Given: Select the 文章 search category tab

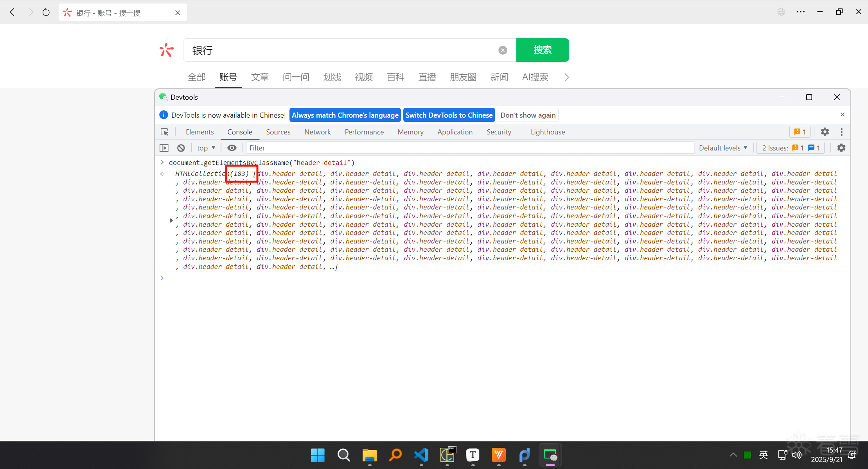Looking at the screenshot, I should tap(260, 77).
